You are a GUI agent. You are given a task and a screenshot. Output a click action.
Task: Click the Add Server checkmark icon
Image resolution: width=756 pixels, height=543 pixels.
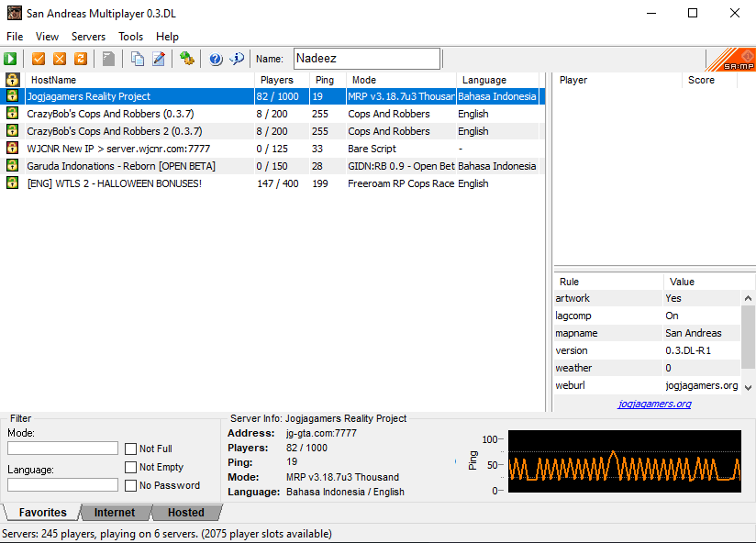pos(39,59)
